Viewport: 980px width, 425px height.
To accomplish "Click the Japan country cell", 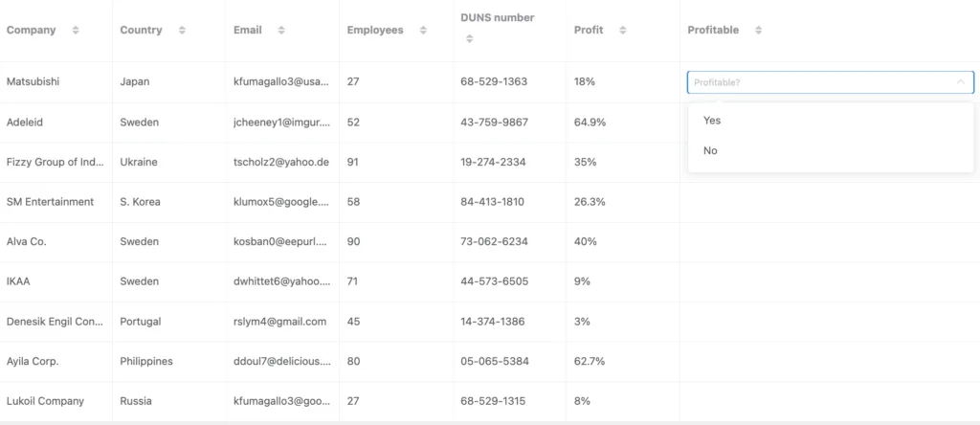I will tap(169, 82).
